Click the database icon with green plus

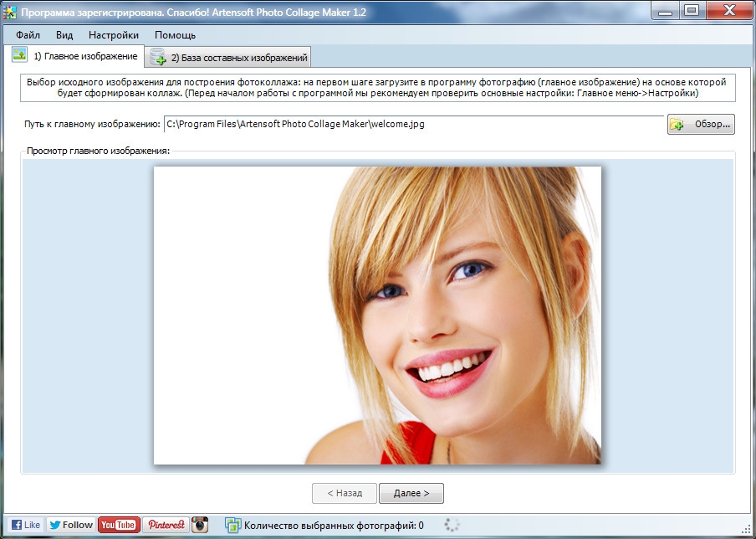tap(158, 57)
